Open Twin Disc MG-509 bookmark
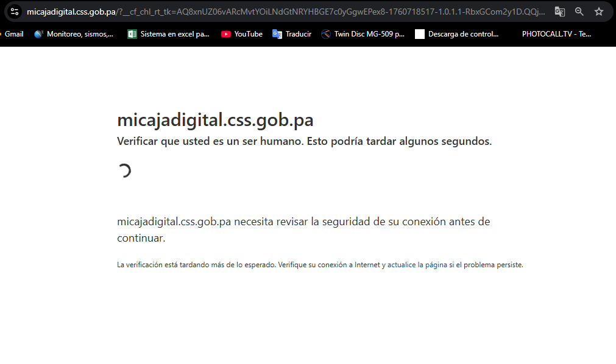This screenshot has width=616, height=364. pyautogui.click(x=363, y=34)
